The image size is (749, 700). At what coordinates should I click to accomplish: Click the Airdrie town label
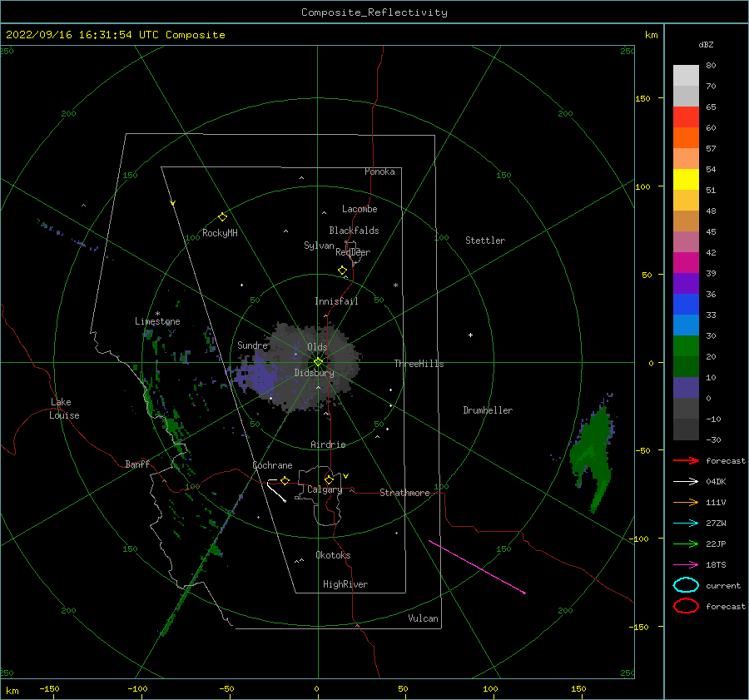(328, 444)
